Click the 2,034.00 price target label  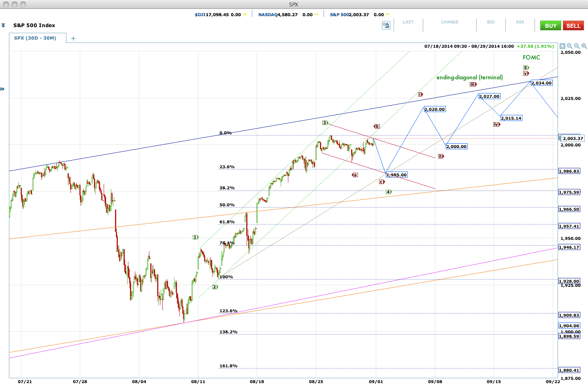pyautogui.click(x=542, y=83)
